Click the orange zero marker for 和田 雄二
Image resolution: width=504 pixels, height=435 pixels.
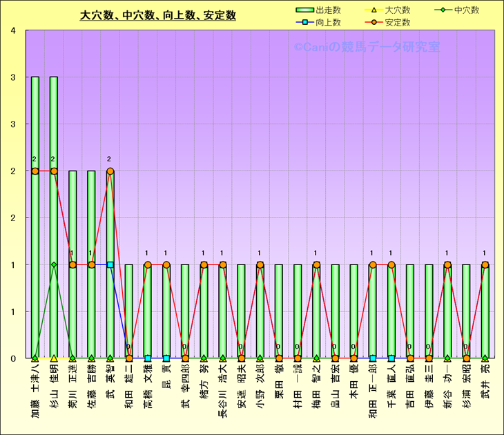[x=128, y=358]
